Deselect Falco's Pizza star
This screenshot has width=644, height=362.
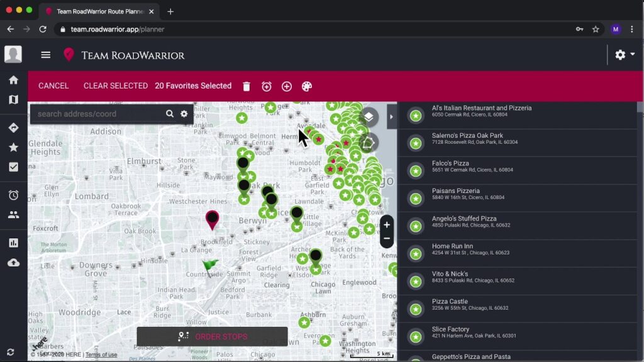tap(416, 171)
